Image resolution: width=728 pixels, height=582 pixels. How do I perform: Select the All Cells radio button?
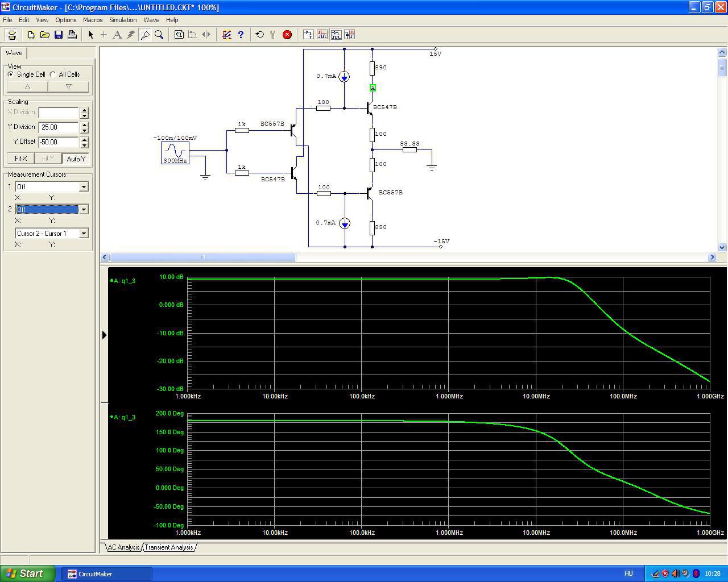coord(53,74)
